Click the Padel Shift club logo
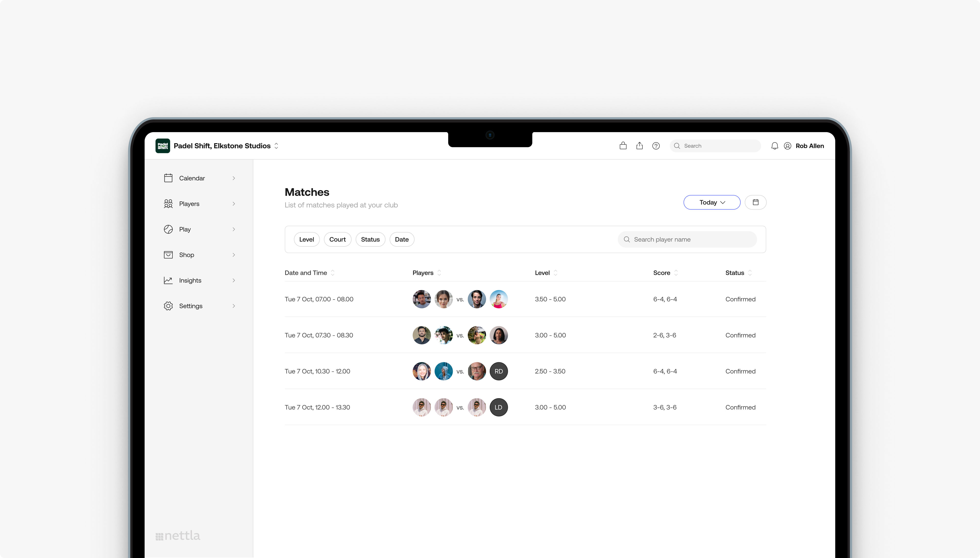980x558 pixels. (163, 146)
